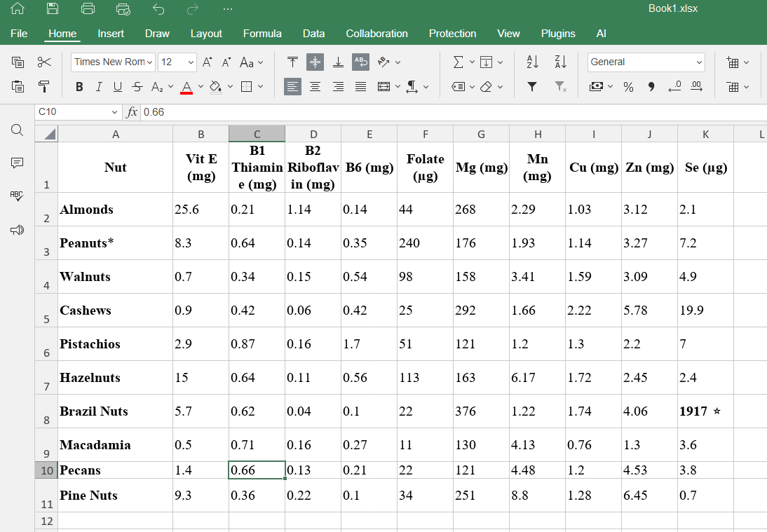Click the red font color swatch
The image size is (767, 532).
click(x=186, y=87)
